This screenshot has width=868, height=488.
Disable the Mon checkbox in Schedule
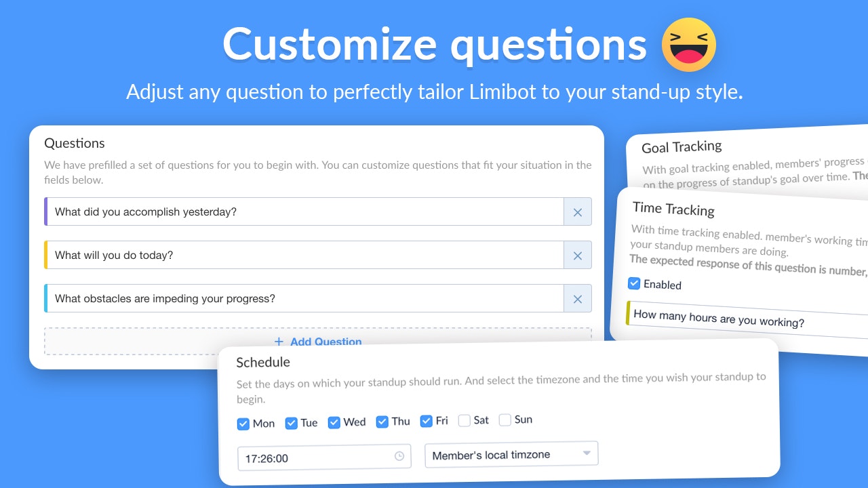click(243, 424)
